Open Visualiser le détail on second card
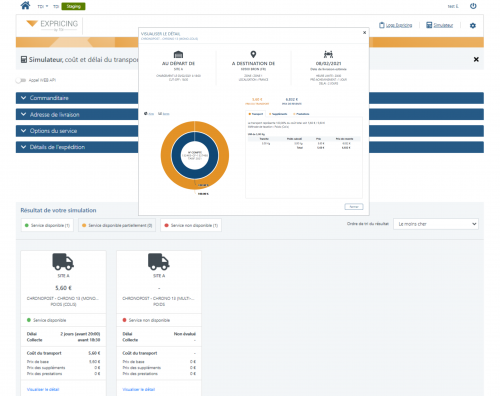 139,389
